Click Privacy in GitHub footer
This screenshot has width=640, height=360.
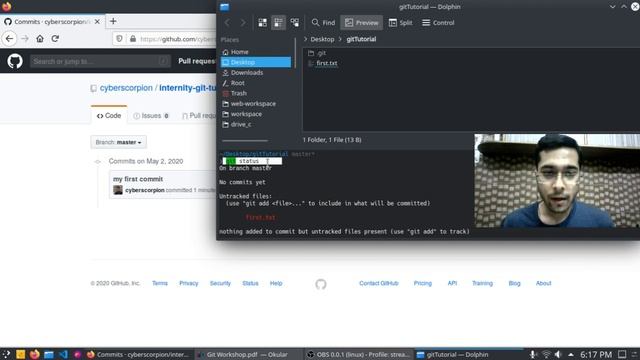click(x=189, y=283)
